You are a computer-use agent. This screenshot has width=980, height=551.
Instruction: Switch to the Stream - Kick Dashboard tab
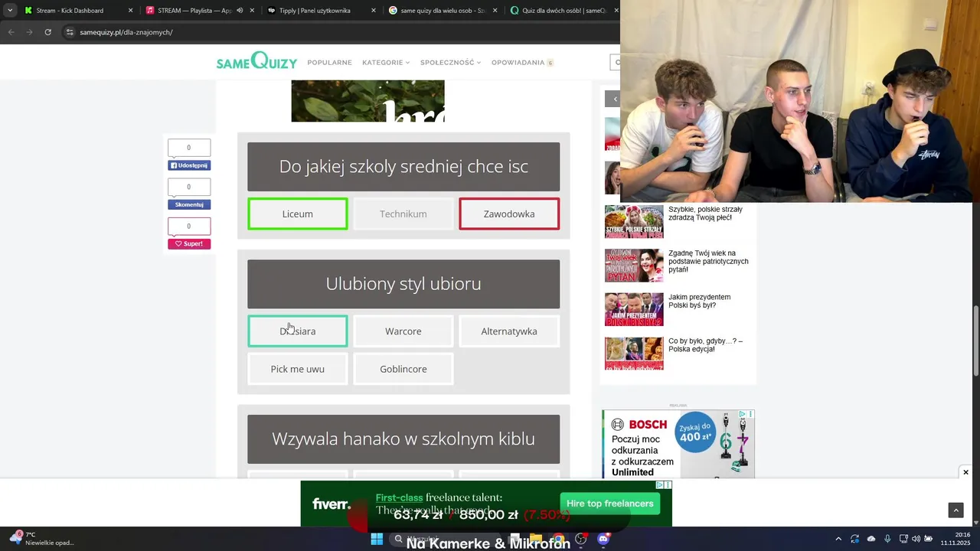point(78,11)
